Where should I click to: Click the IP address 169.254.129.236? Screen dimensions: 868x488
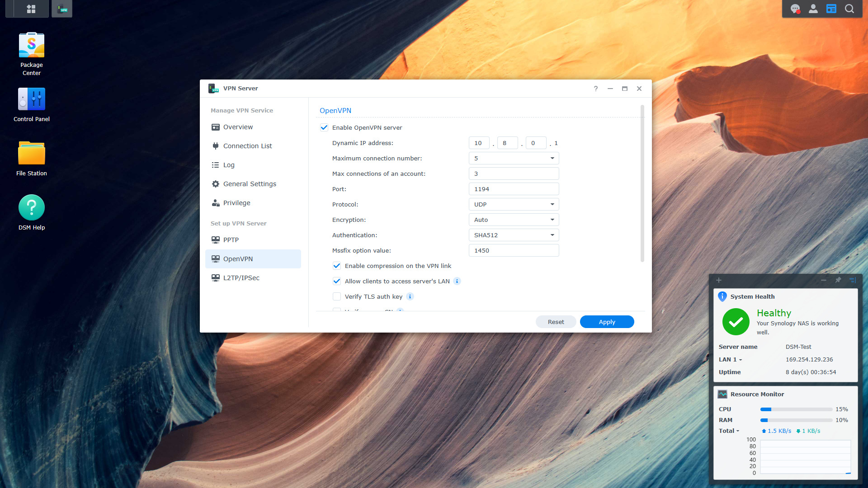tap(809, 360)
